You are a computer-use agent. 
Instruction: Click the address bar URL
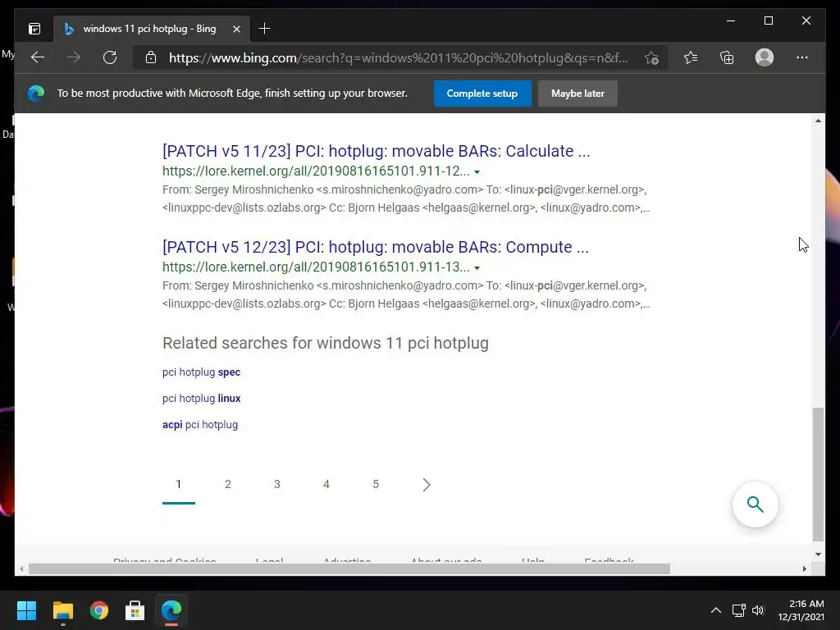398,58
